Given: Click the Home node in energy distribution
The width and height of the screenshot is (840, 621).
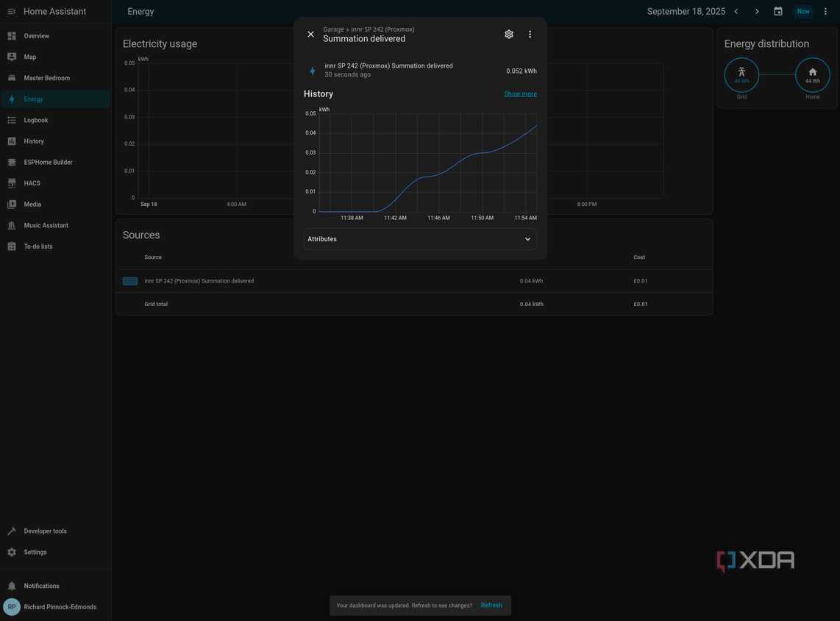Looking at the screenshot, I should [x=812, y=75].
